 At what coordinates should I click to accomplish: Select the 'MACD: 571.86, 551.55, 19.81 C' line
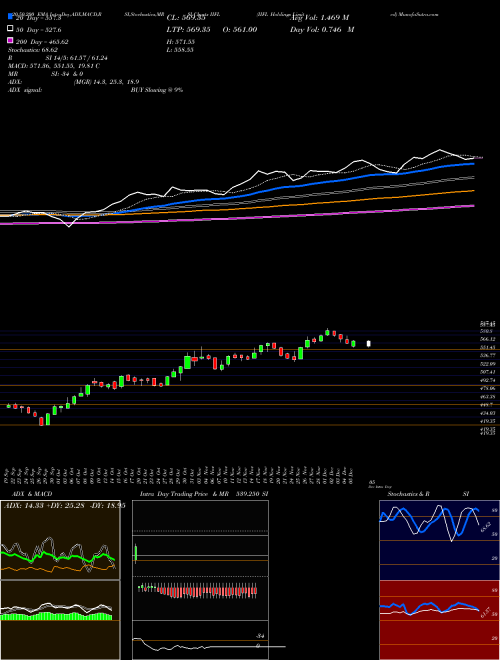coord(54,66)
